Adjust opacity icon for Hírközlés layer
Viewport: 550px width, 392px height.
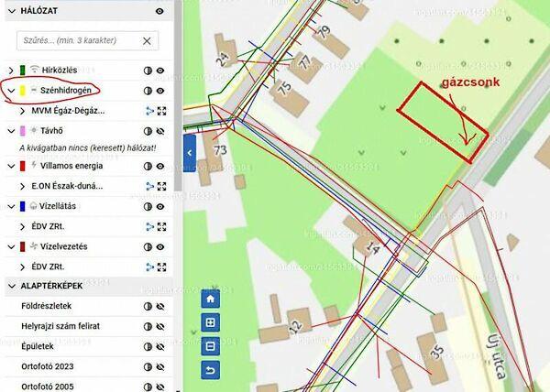(147, 70)
